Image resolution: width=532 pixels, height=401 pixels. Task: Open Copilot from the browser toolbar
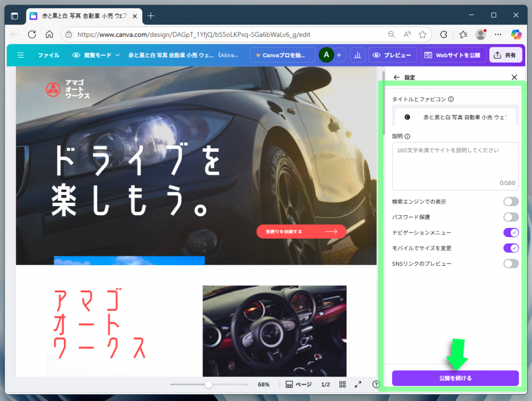517,34
